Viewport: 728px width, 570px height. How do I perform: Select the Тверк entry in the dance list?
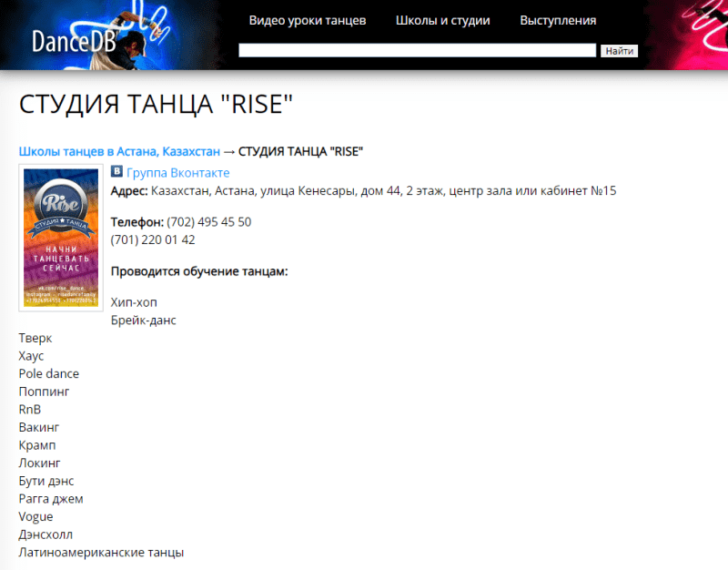[x=35, y=338]
